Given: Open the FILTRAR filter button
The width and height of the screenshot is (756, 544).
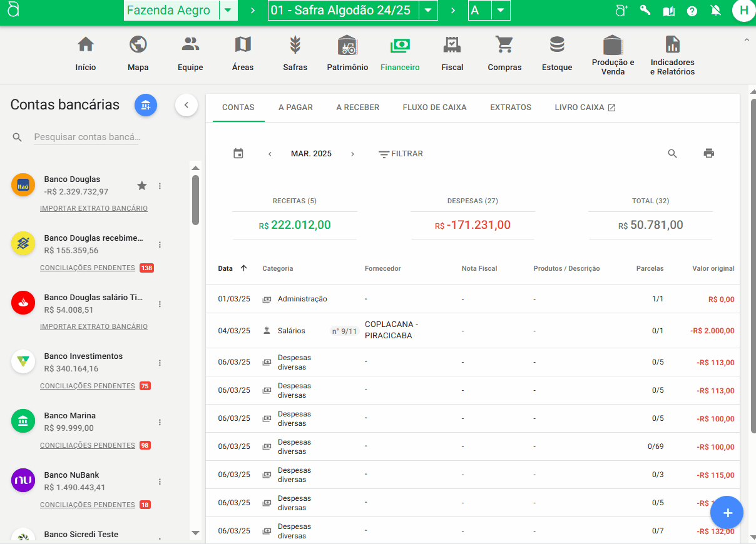Looking at the screenshot, I should (x=401, y=154).
